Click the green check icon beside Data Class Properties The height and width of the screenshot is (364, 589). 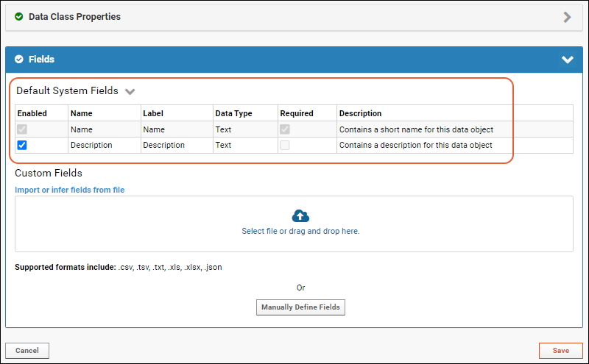(x=19, y=16)
